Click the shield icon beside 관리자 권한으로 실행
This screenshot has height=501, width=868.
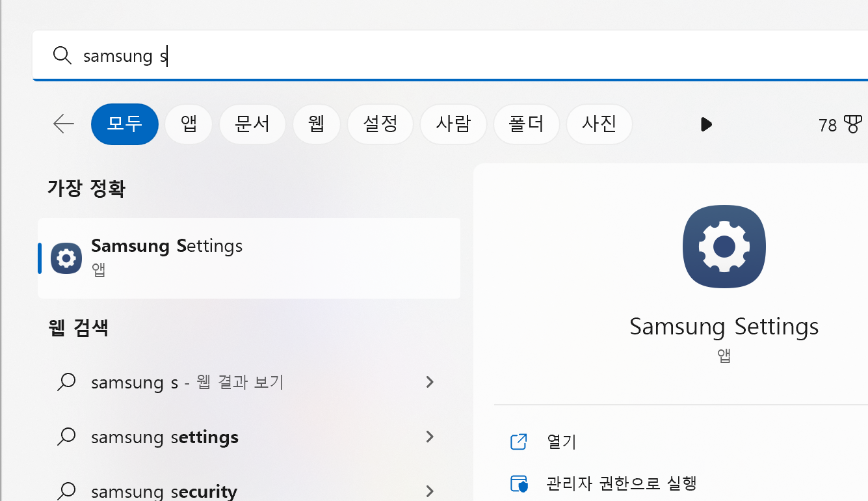pos(518,483)
